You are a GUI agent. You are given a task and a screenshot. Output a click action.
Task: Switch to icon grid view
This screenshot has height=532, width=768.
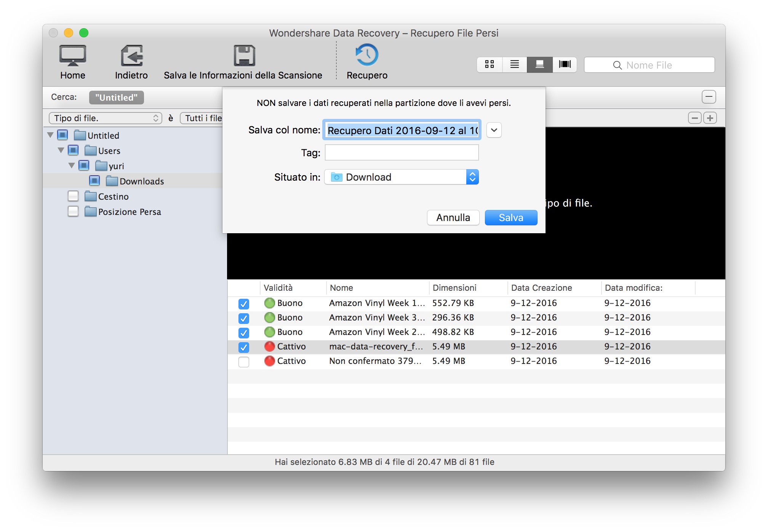tap(490, 64)
